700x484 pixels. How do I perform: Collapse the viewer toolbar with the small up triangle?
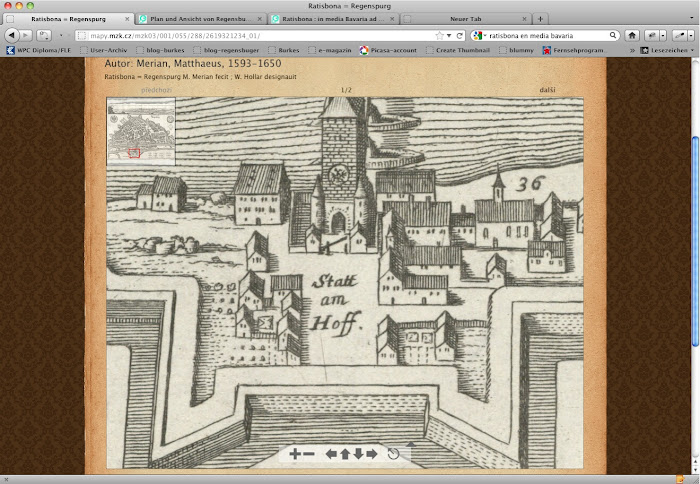[411, 444]
